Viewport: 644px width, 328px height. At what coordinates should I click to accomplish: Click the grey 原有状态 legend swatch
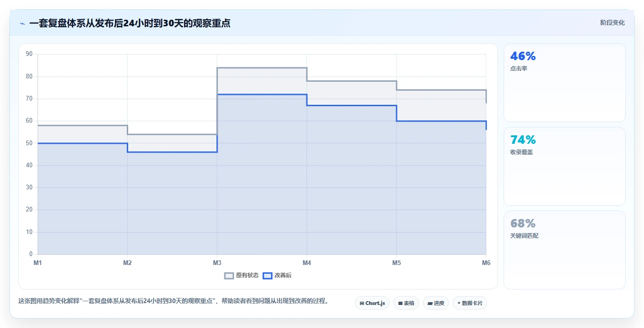point(229,275)
